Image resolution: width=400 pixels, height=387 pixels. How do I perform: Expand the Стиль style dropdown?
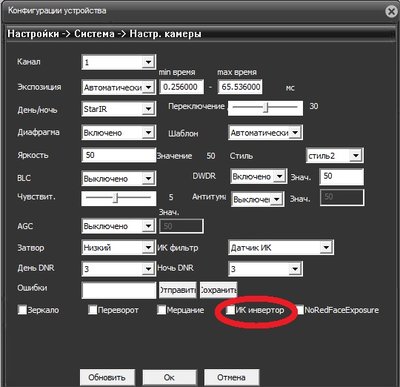(x=334, y=155)
